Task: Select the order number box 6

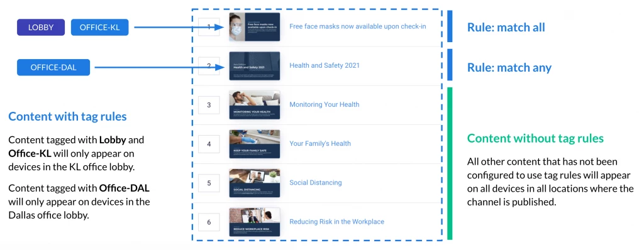Action: click(x=209, y=222)
